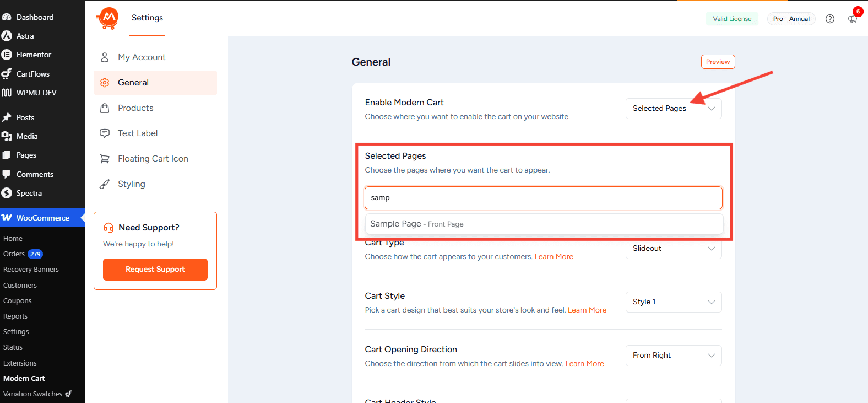The width and height of the screenshot is (868, 403).
Task: Open Variation Swatches submenu item
Action: (37, 394)
